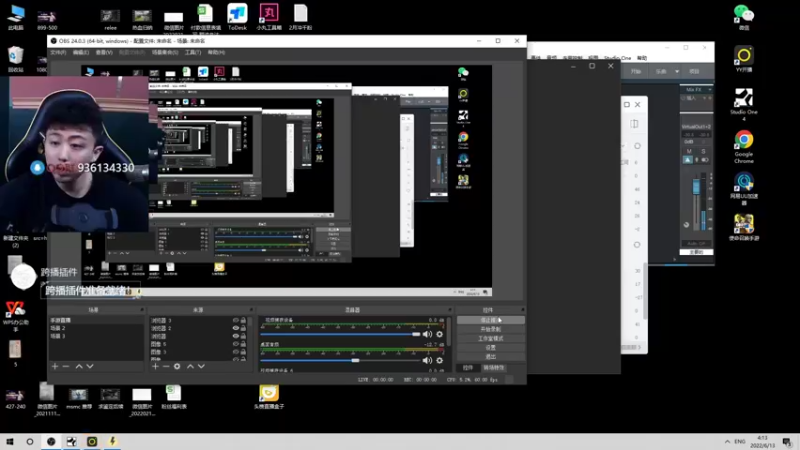Switch to 转场特效 tab in OBS controls
Image resolution: width=800 pixels, height=450 pixels.
(x=493, y=368)
